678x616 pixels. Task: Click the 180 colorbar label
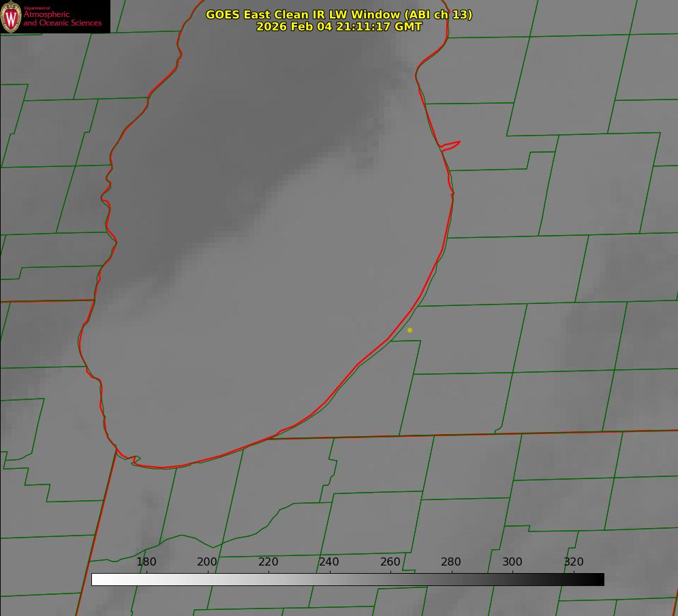tap(146, 561)
